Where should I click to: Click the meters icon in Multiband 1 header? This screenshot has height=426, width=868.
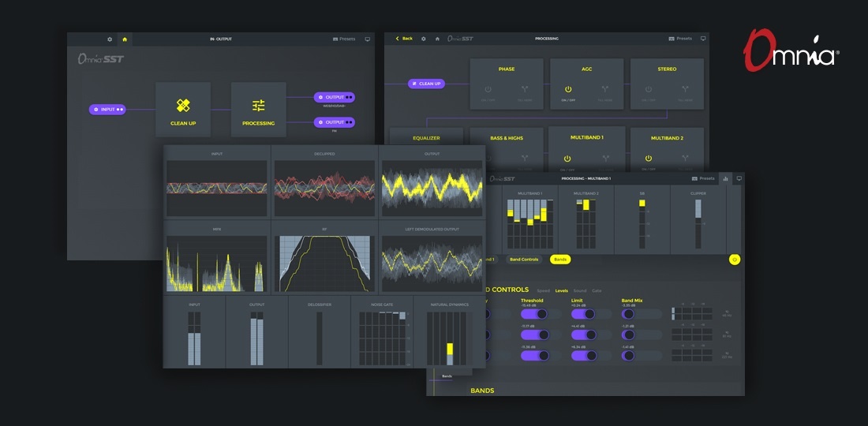point(725,178)
